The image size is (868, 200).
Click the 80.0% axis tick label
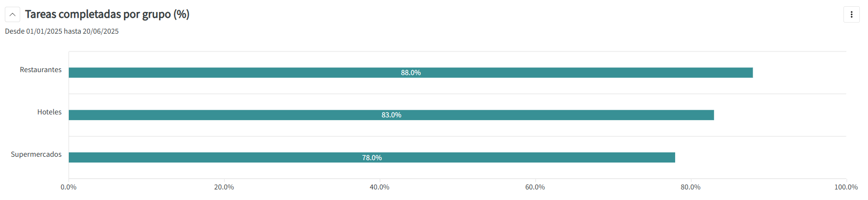691,187
